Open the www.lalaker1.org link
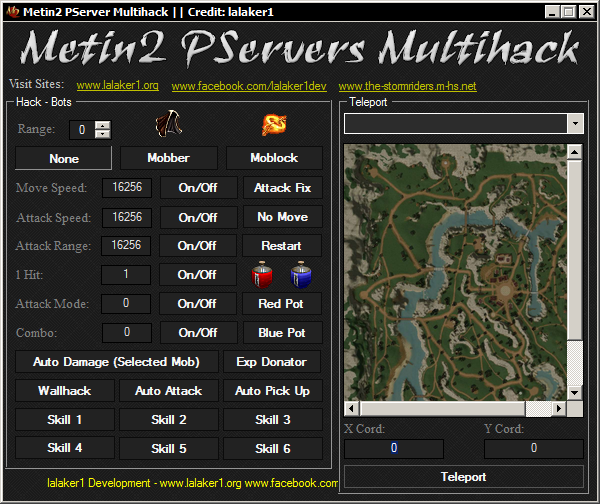Image resolution: width=600 pixels, height=504 pixels. (117, 85)
